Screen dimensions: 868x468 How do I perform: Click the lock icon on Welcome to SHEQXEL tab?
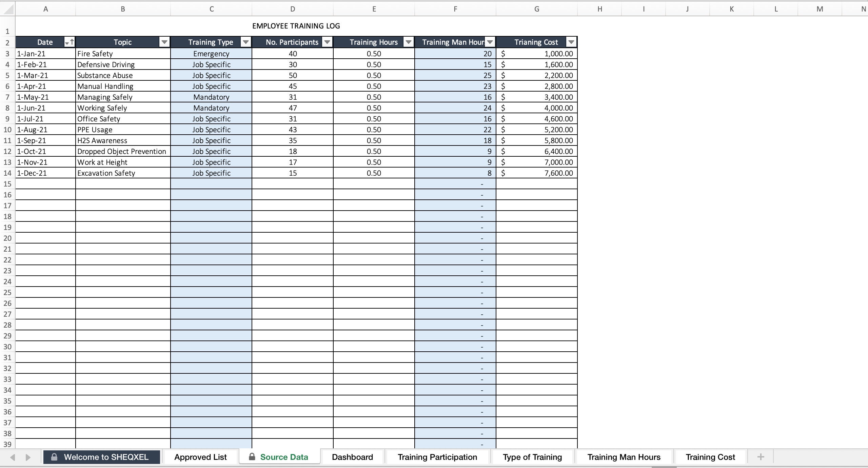pyautogui.click(x=54, y=457)
